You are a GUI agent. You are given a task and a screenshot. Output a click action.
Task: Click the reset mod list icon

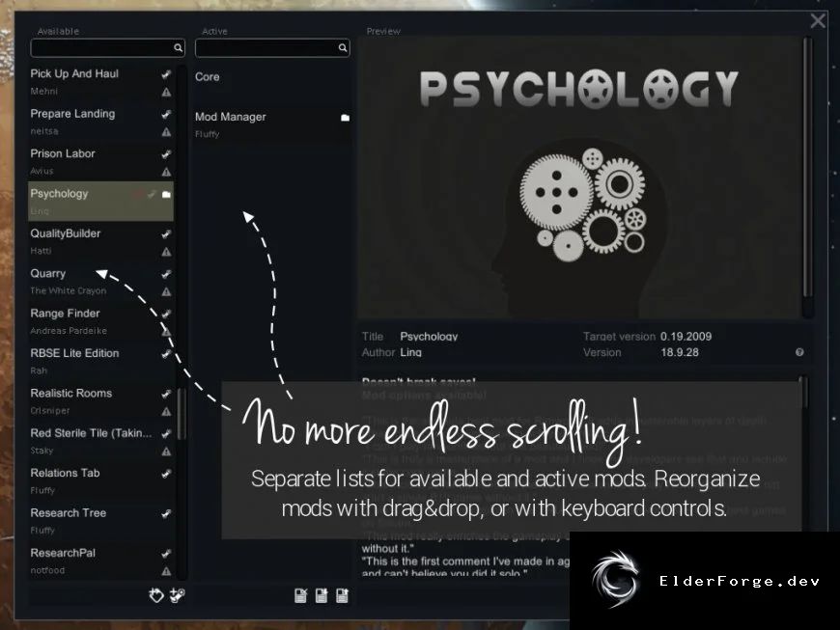click(x=300, y=595)
